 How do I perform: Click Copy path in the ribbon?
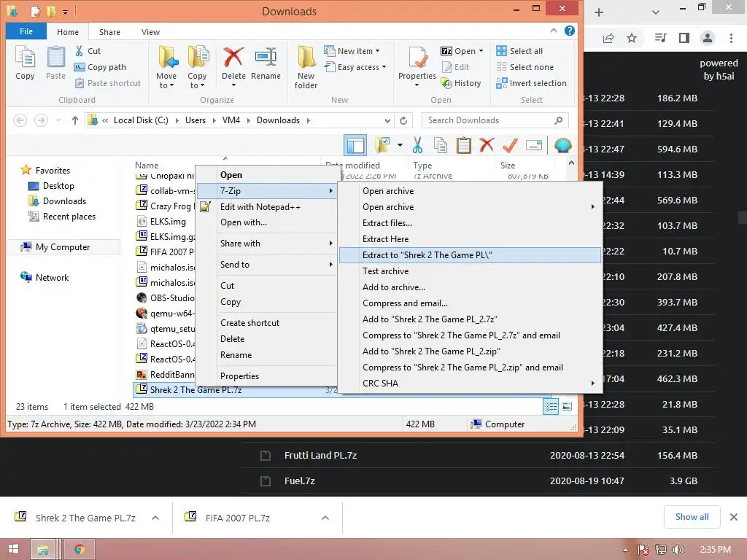click(100, 67)
